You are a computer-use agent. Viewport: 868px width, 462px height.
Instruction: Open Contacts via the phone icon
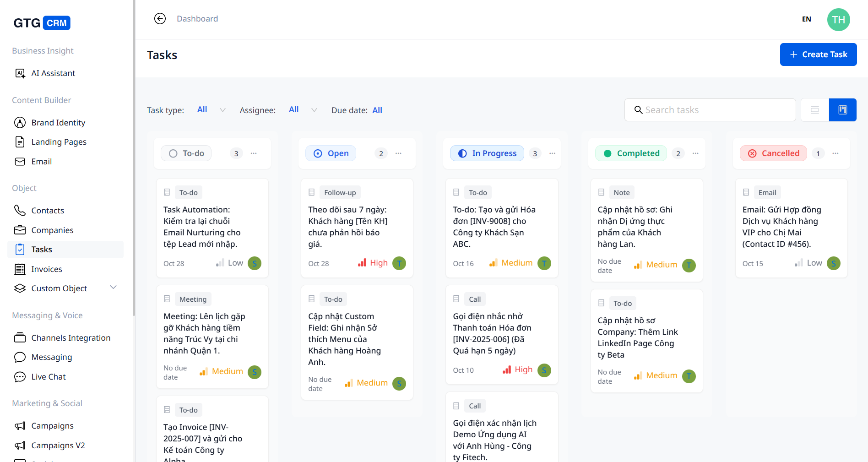pos(20,211)
